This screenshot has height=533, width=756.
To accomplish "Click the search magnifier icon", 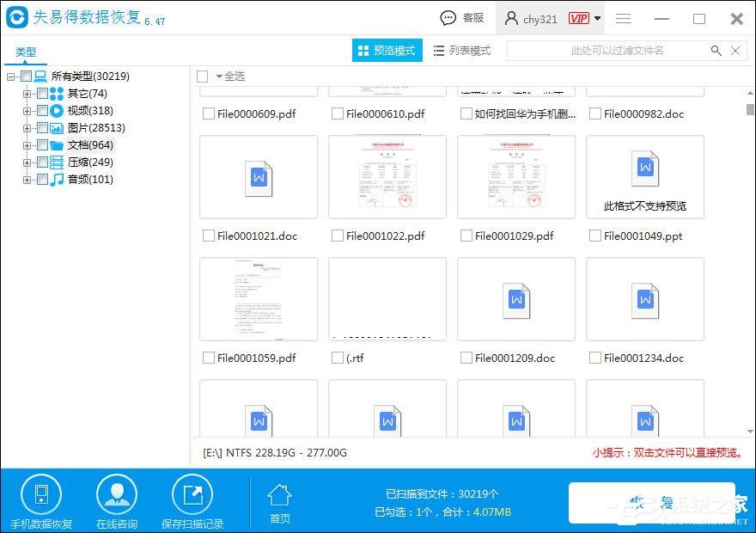I will 716,50.
